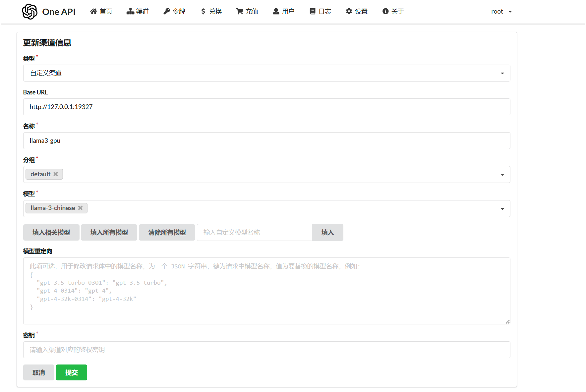Viewport: 586px width, 392px height.
Task: Click the shopping cart icon for 充值
Action: [x=239, y=12]
